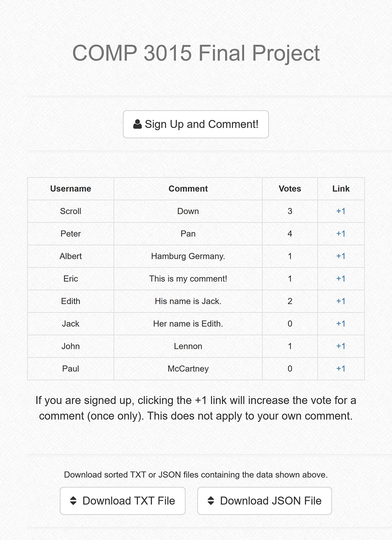The width and height of the screenshot is (392, 540).
Task: Click the "This is my comment!" cell
Action: [188, 279]
